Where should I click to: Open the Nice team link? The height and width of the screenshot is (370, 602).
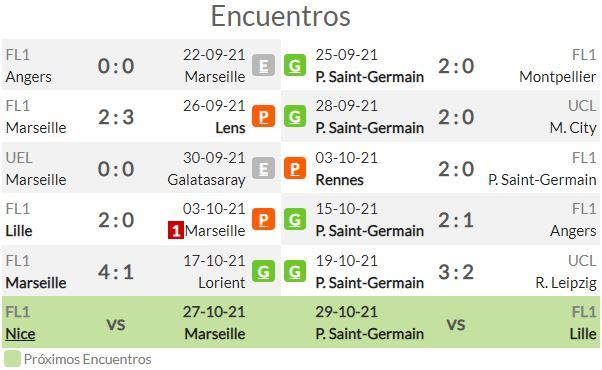(20, 334)
